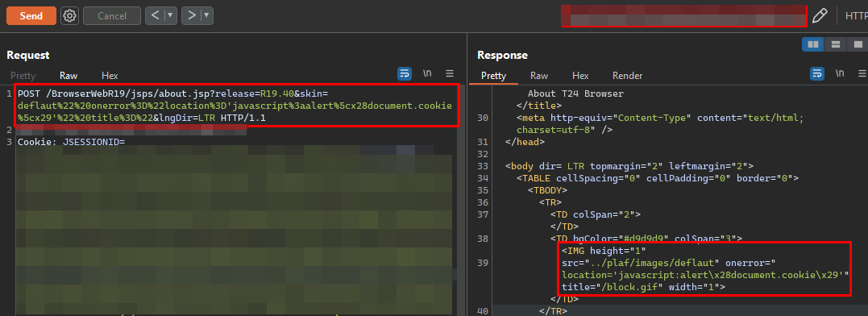Open Response panel hamburger menu
This screenshot has height=316, width=868.
862,73
